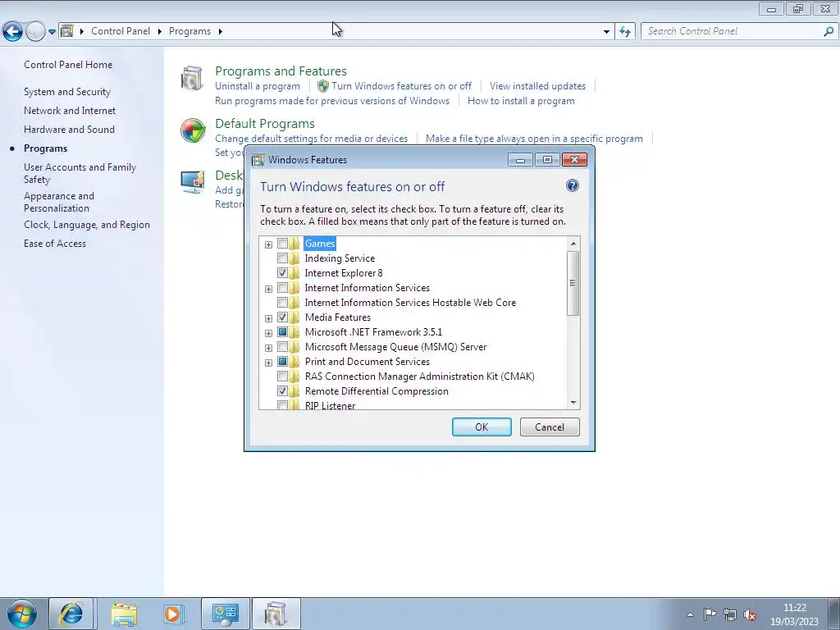Click the Windows Features help icon
Image resolution: width=840 pixels, height=630 pixels.
[x=572, y=185]
